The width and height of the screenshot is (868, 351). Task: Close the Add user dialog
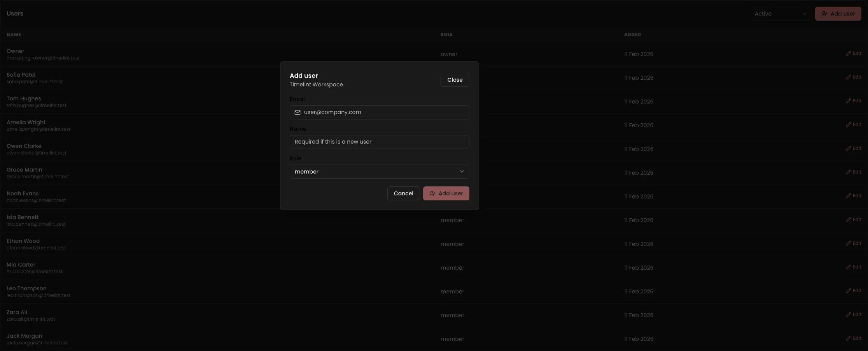tap(455, 80)
